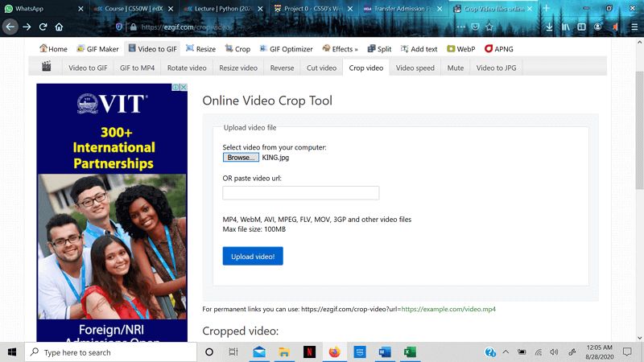Select Video speed sub-tab
644x362 pixels.
point(415,68)
